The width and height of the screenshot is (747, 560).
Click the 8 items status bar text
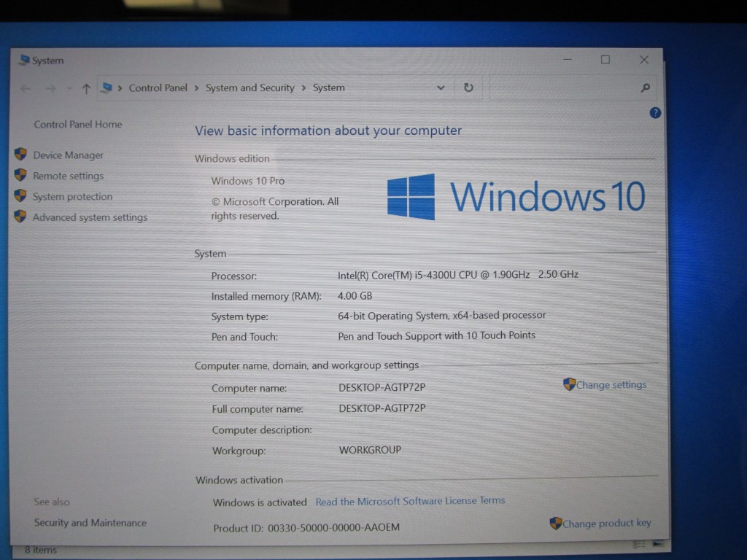pyautogui.click(x=41, y=550)
